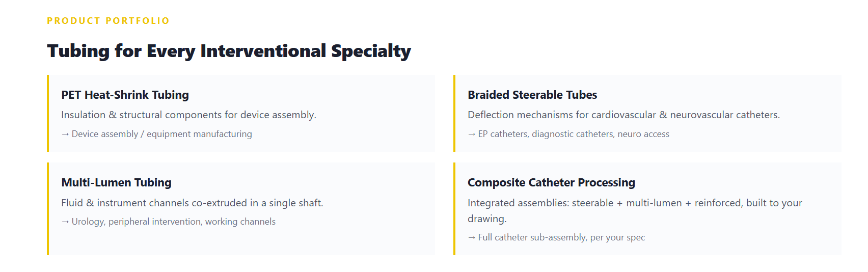Click the PRODUCT PORTFOLIO section label
Image resolution: width=868 pixels, height=272 pixels.
(108, 21)
